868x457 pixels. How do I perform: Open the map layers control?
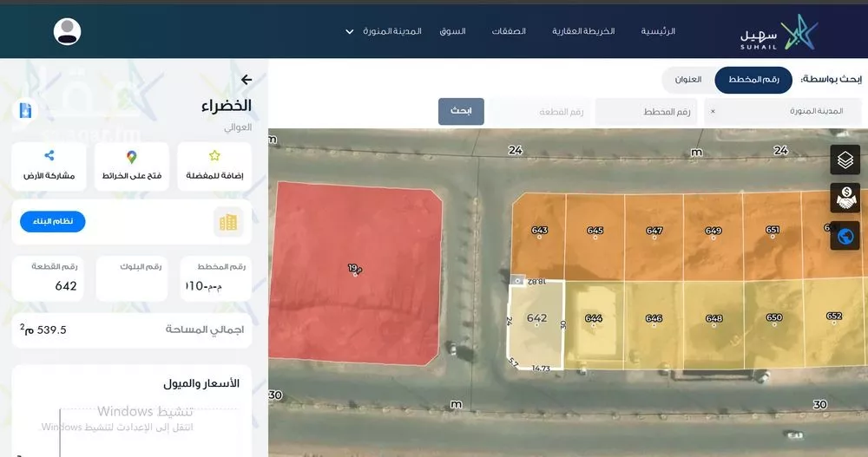click(x=845, y=160)
